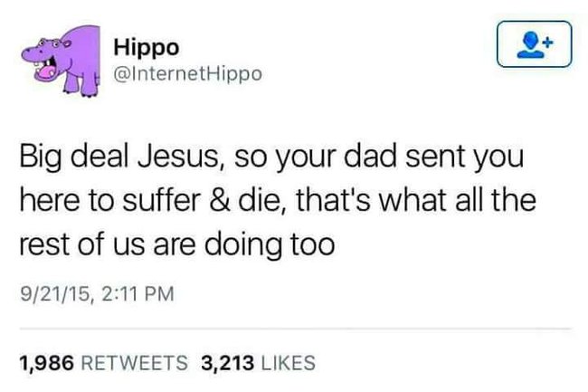Click the 3,213 like count number

228,363
